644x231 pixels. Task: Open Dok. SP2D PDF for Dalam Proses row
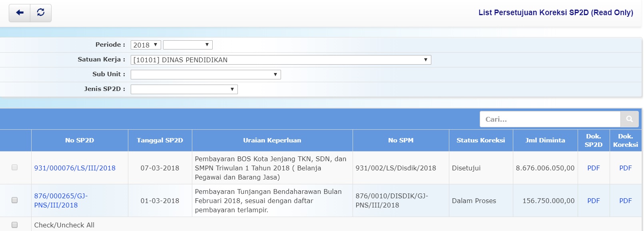[594, 201]
